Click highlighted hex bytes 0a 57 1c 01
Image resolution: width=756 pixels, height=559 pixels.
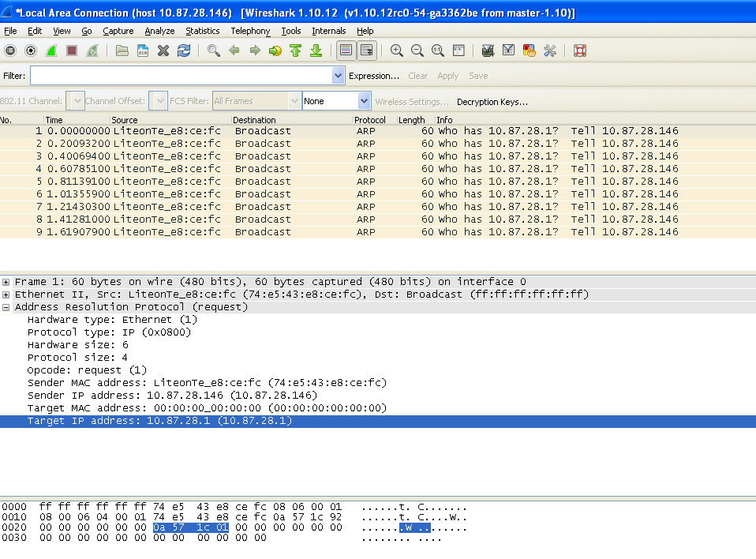tap(191, 527)
